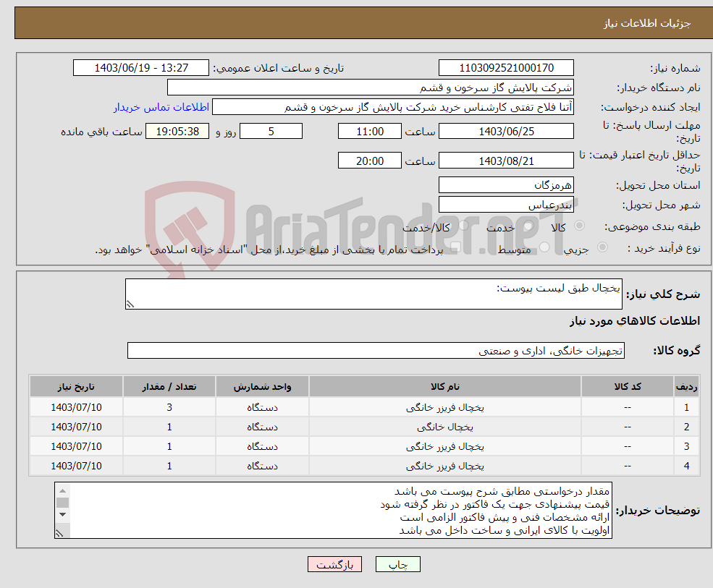The height and width of the screenshot is (588, 713).
Task: Click the buyer organization name field
Action: coord(371,88)
